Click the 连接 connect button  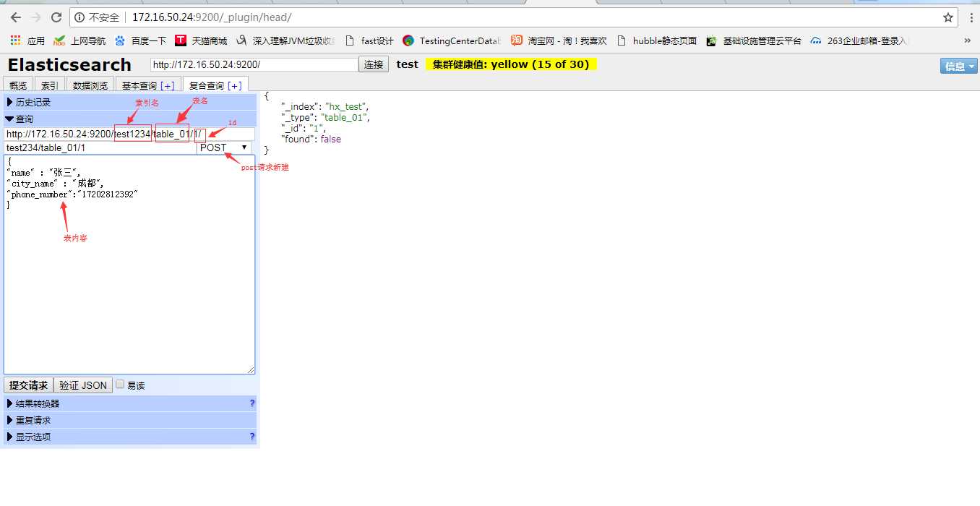[x=374, y=64]
